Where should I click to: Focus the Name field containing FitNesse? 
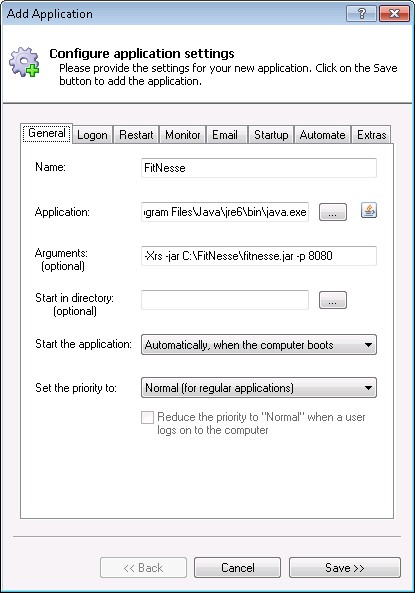tap(259, 168)
